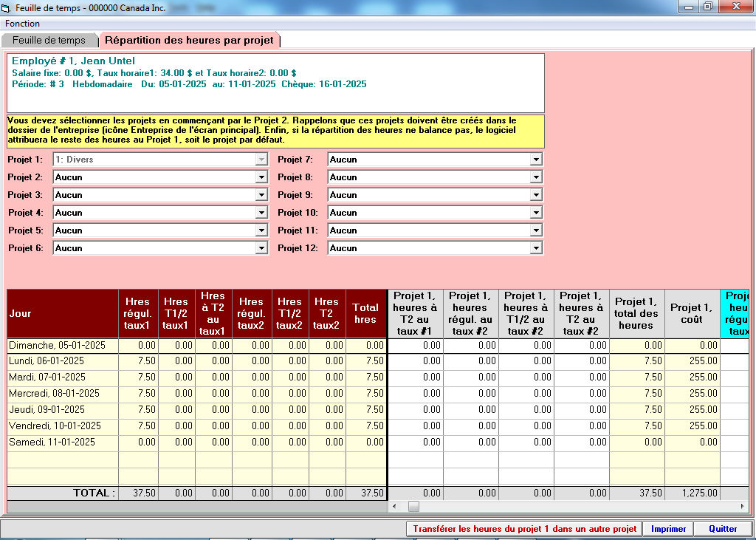Select Répartition des heures par projet tab
Screen dimensions: 756x540
tap(189, 41)
